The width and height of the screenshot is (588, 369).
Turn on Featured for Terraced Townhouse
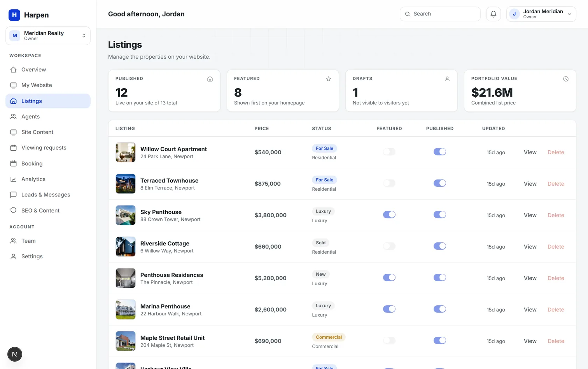pyautogui.click(x=389, y=183)
